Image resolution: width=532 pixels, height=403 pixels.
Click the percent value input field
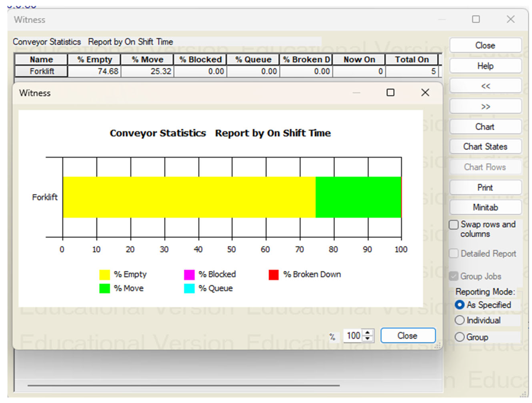[353, 336]
